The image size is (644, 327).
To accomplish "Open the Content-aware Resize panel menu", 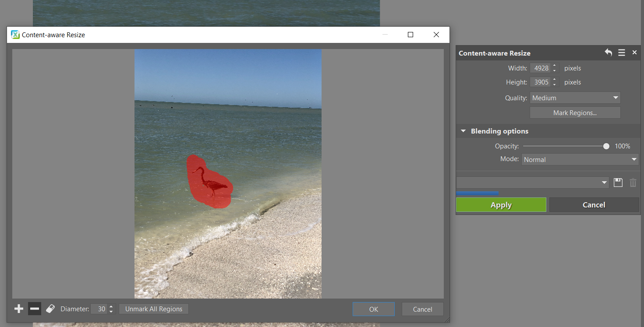I will (621, 53).
